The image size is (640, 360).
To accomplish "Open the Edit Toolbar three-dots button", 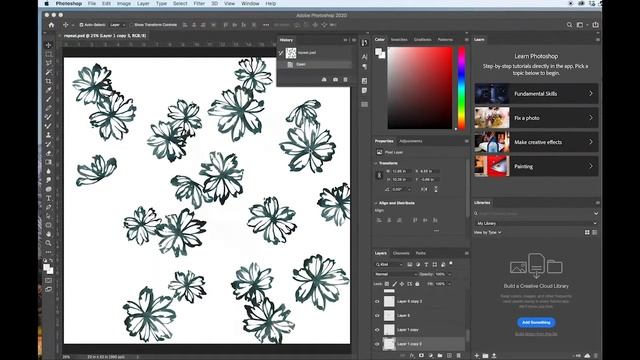I will (x=49, y=251).
